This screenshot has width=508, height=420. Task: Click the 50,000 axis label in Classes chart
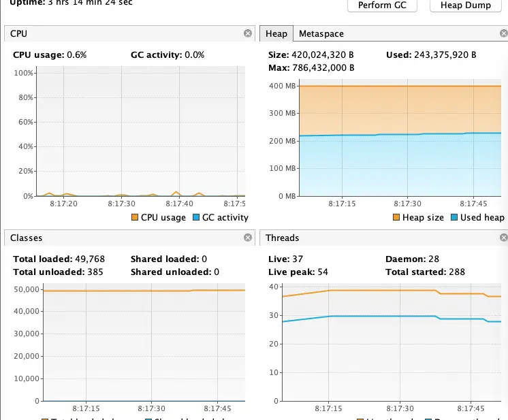27,289
